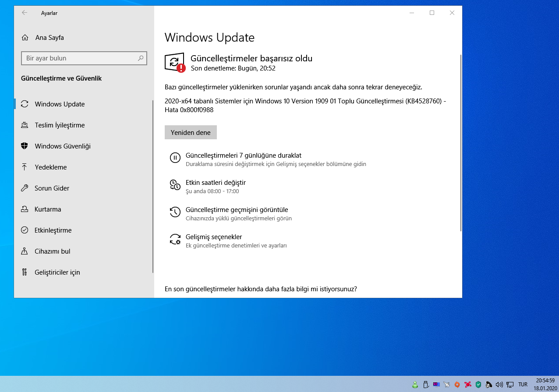Click 'Şu anda 08:00 - 17:00' text
This screenshot has height=392, width=559.
(x=212, y=191)
